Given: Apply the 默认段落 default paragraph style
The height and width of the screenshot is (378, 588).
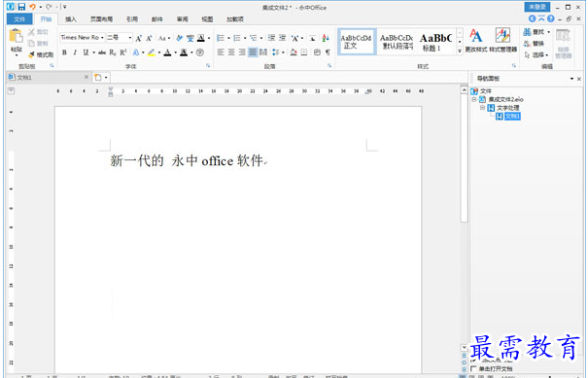Looking at the screenshot, I should 397,42.
